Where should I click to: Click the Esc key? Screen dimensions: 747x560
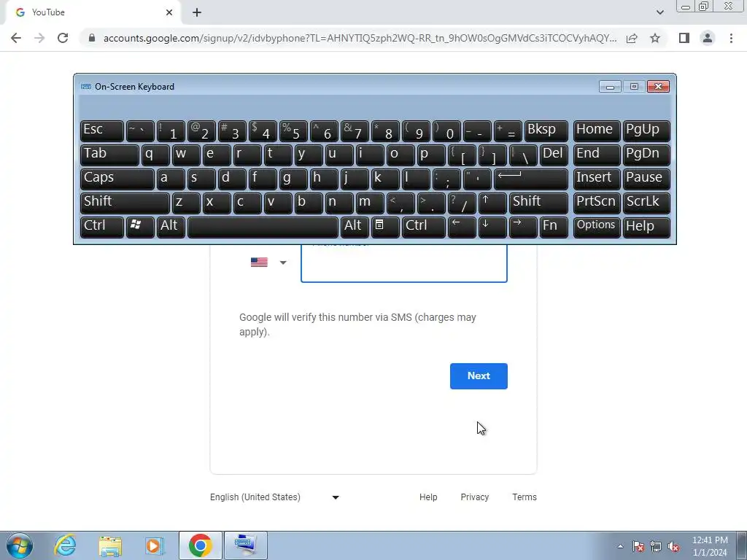[x=102, y=131]
